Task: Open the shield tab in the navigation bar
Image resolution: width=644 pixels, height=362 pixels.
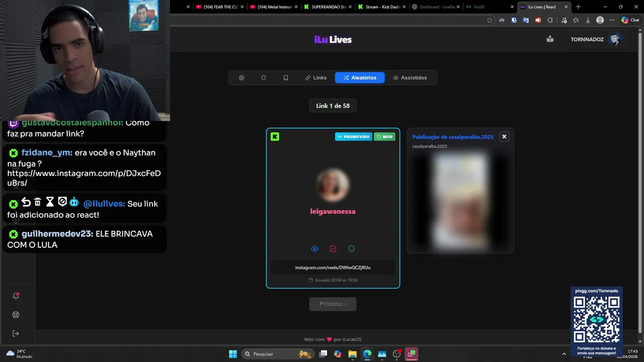Action: pos(264,78)
